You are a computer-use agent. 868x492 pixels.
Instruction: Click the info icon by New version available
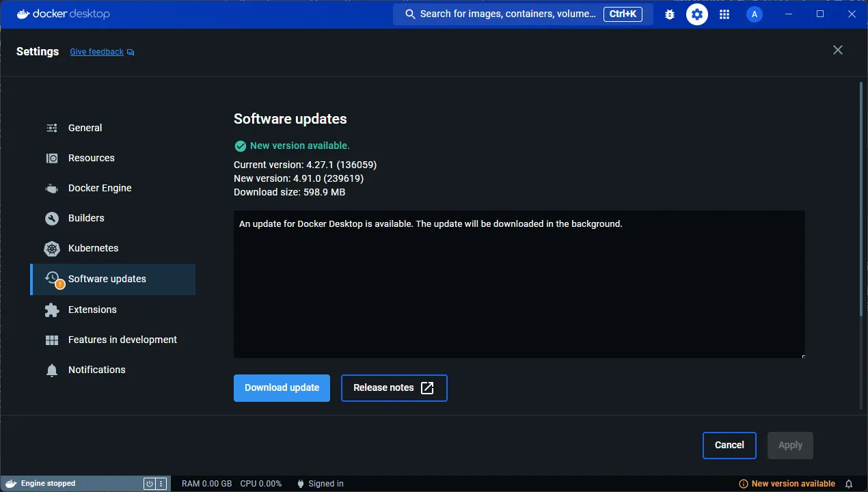(744, 483)
